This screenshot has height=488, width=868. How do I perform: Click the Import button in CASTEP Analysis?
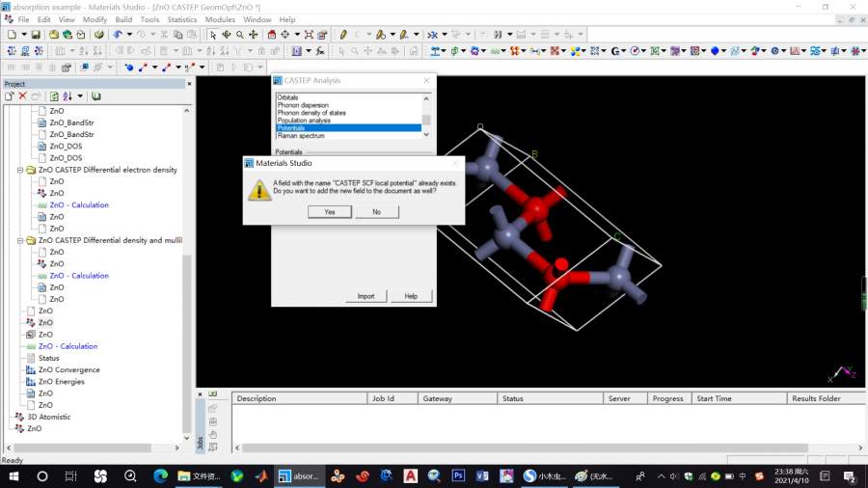[366, 296]
